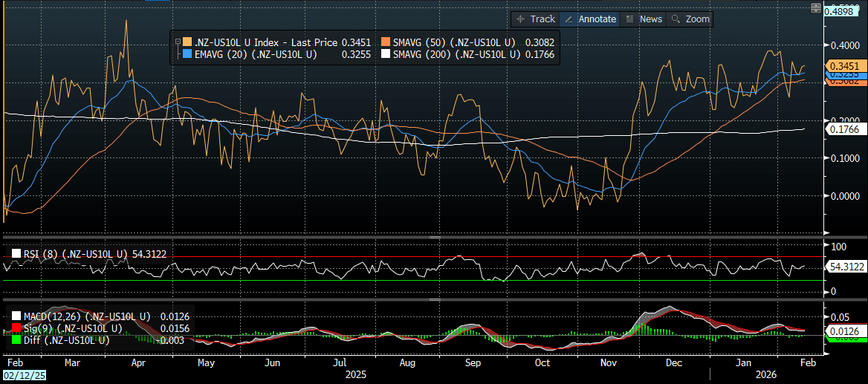Click the orange Last Price legend swatch
The image size is (868, 384).
click(187, 42)
